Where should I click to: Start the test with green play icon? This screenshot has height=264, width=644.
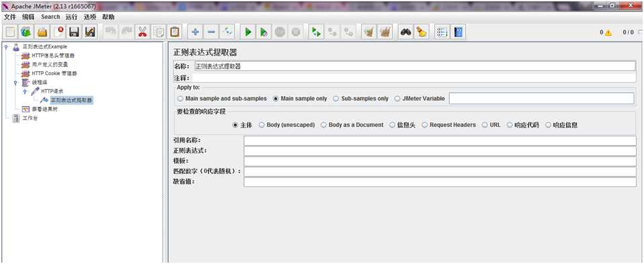click(248, 32)
